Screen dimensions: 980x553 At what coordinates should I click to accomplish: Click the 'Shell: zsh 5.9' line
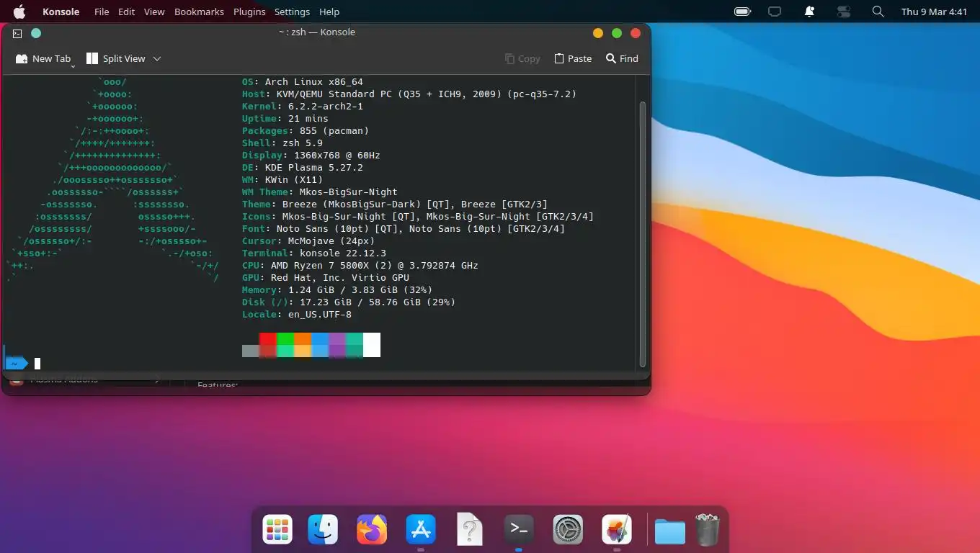click(282, 143)
